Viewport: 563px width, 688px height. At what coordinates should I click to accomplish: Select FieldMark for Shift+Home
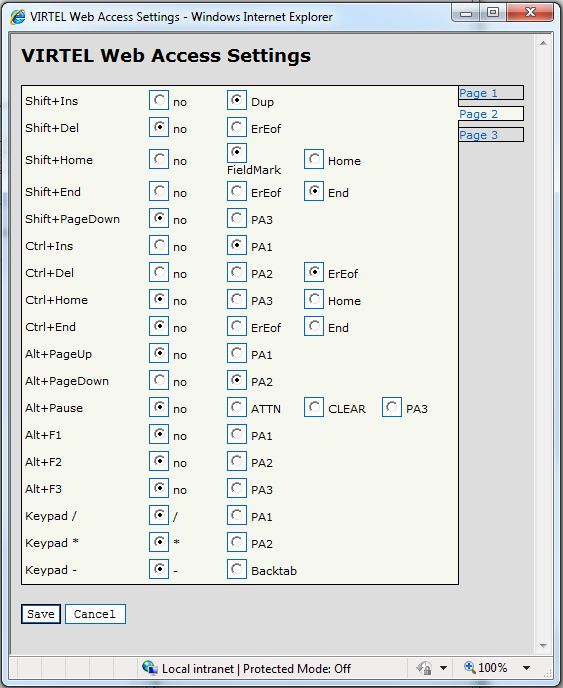tap(237, 153)
